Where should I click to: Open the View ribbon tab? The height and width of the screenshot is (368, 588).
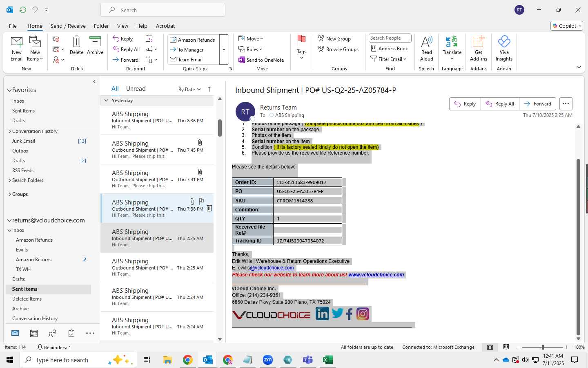(x=122, y=26)
